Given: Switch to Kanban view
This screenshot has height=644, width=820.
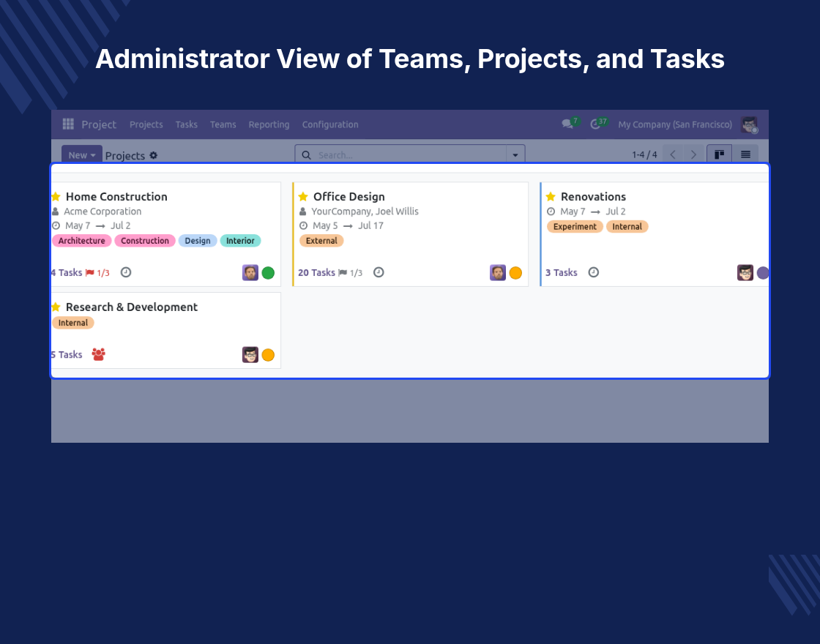Looking at the screenshot, I should coord(719,154).
